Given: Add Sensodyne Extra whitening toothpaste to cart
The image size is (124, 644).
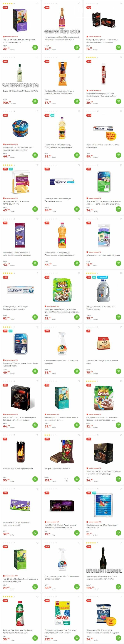Looking at the screenshot, I should click(118, 155).
